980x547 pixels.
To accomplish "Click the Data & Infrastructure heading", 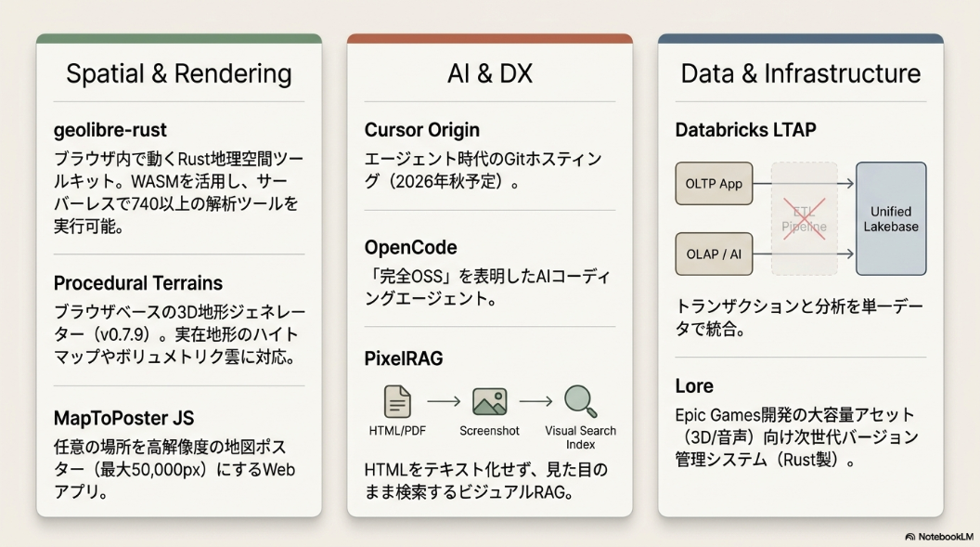I will pos(801,73).
